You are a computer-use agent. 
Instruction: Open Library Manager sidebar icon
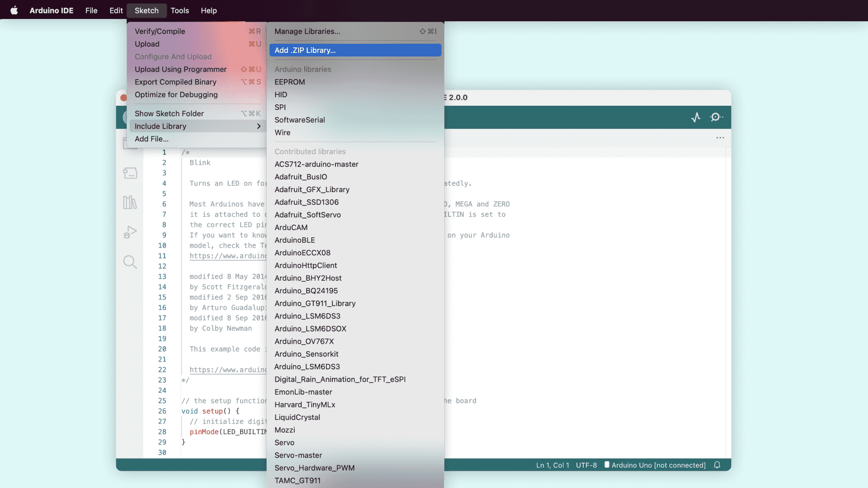click(x=130, y=202)
